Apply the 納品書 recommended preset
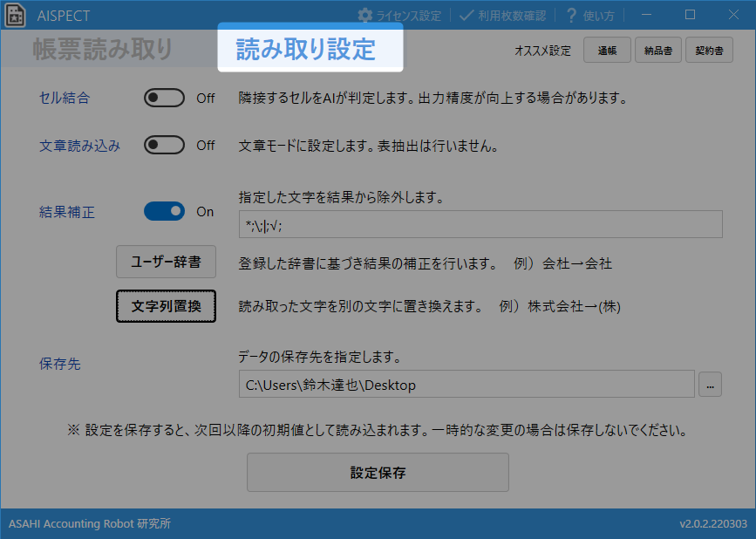Screen dimensions: 756x539 click(658, 51)
